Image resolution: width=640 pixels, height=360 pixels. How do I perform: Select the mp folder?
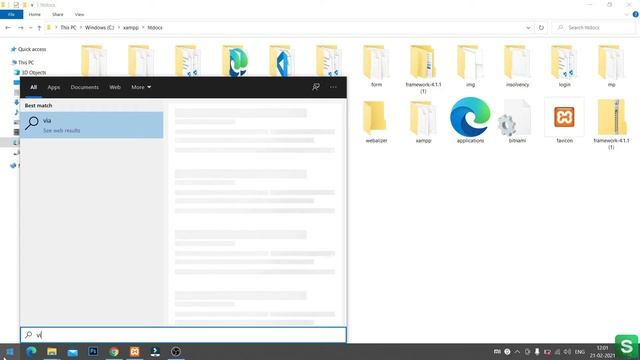coord(611,66)
